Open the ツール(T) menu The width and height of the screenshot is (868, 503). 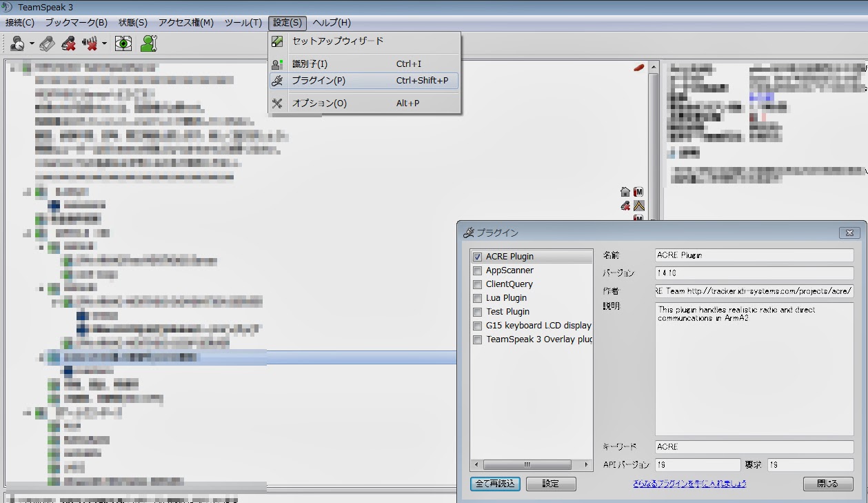click(243, 23)
